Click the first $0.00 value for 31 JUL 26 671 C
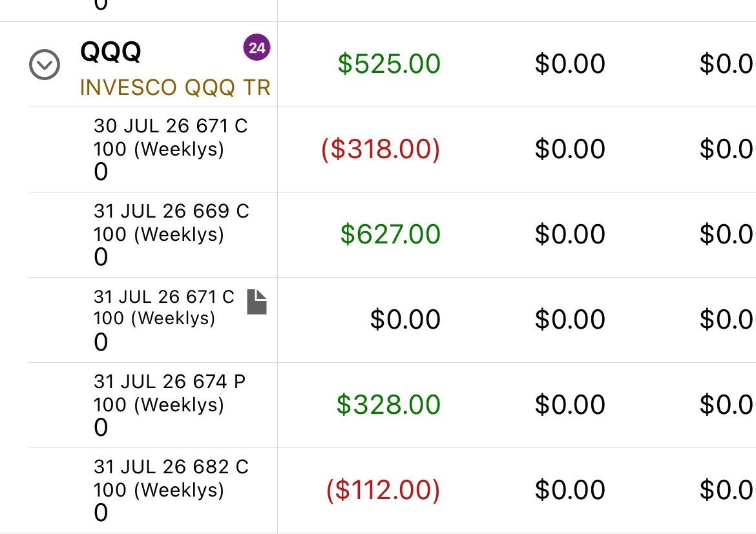The image size is (756, 534). coord(406,320)
